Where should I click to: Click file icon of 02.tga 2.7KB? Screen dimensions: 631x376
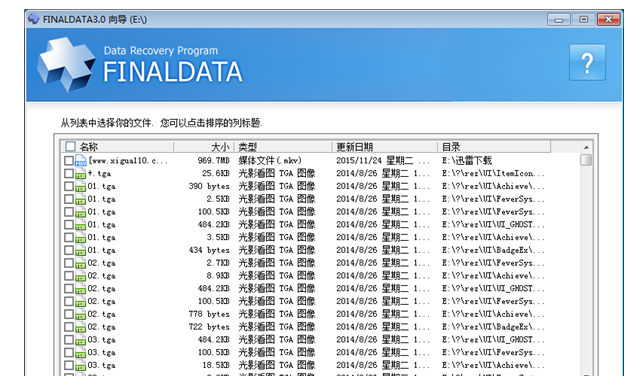tap(80, 263)
